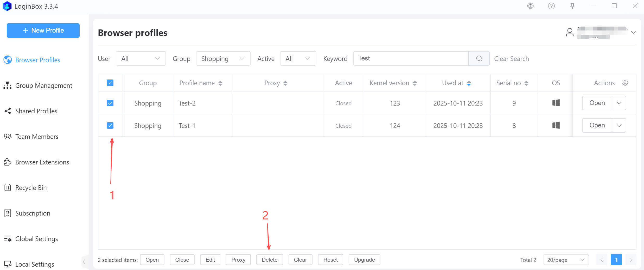Viewport: 644px width, 270px height.
Task: Click the Delete button for selected items
Action: click(270, 260)
